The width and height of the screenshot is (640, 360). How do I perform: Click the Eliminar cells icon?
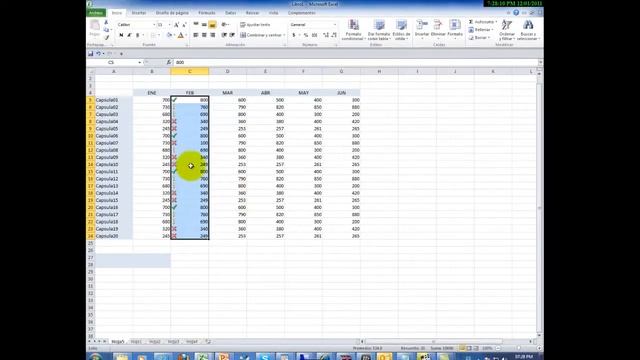[x=438, y=25]
